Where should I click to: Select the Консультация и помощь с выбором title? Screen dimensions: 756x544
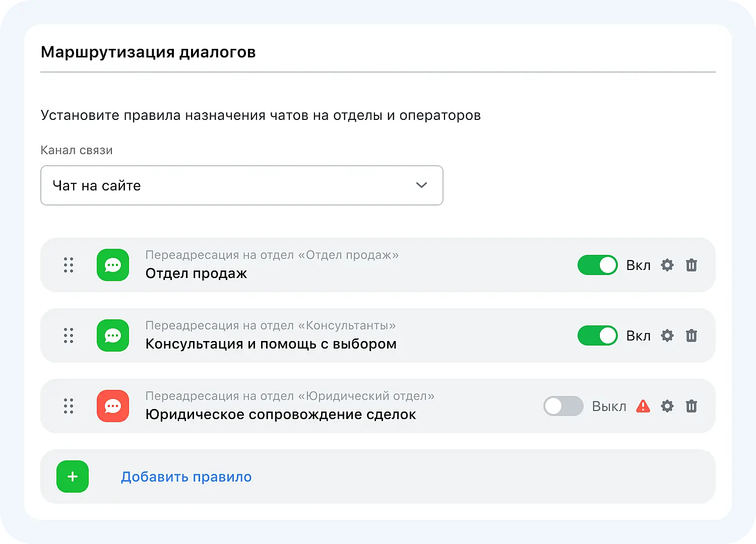271,344
